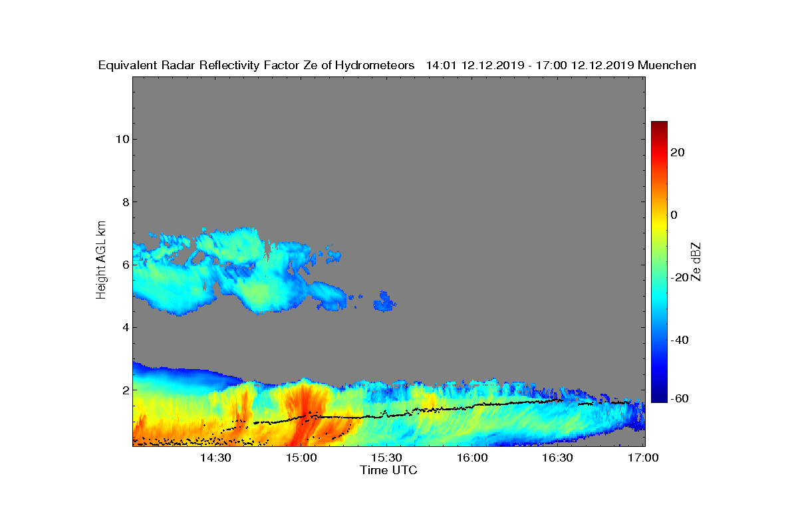The height and width of the screenshot is (532, 798).
Task: Click the colorbar value -40
Action: tap(680, 340)
